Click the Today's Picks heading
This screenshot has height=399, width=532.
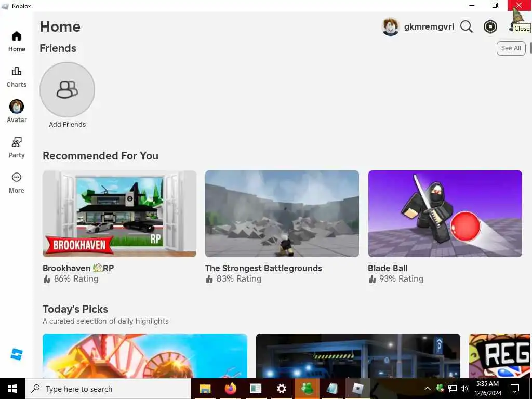click(x=75, y=309)
